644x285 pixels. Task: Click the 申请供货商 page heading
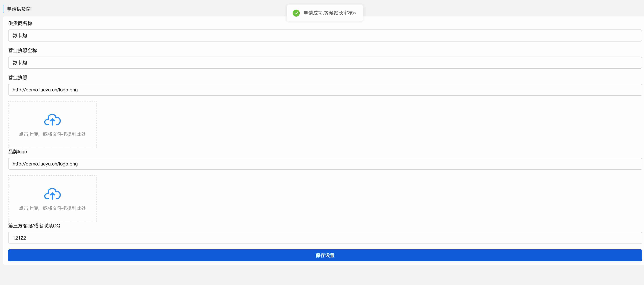tap(19, 9)
